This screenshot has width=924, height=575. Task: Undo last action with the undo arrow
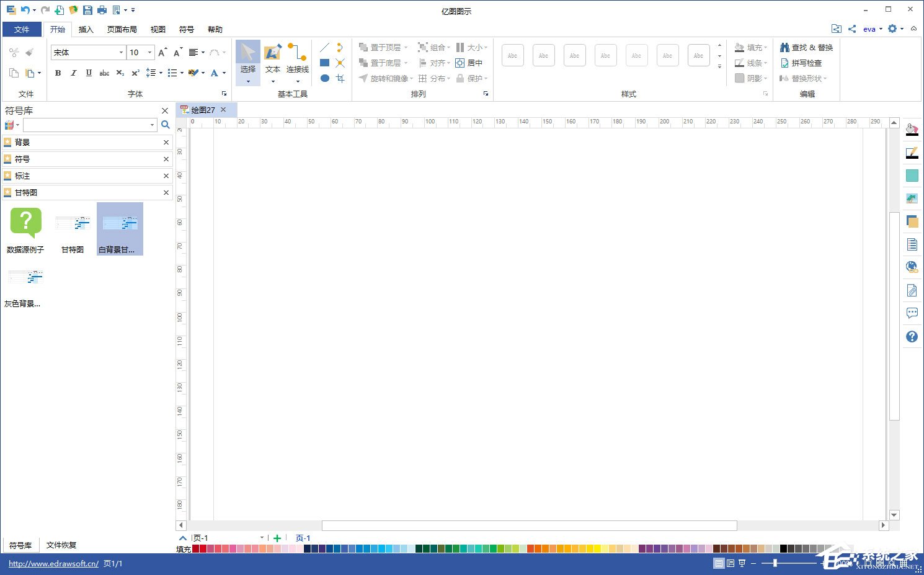[x=25, y=10]
